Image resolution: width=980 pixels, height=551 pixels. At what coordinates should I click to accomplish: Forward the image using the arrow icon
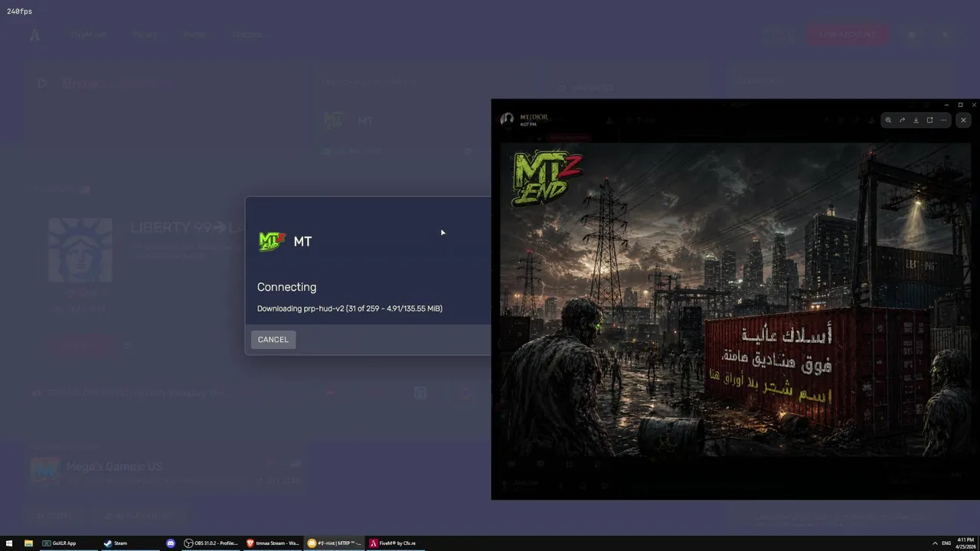(x=902, y=120)
